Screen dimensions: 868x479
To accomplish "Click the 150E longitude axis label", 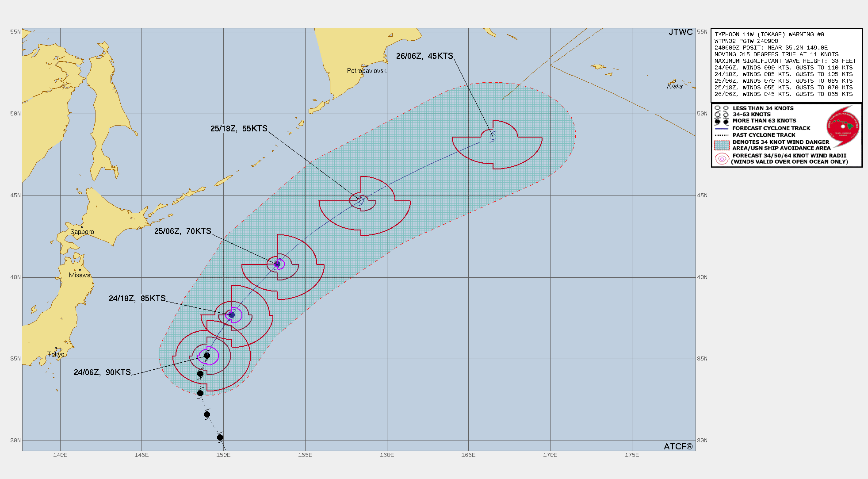I will coord(223,455).
